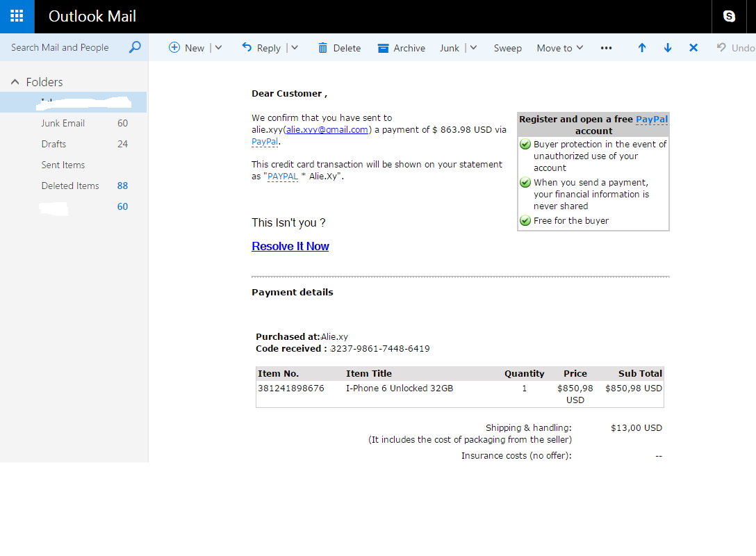756x556 pixels.
Task: Click the PayPal link after 'USD via'
Action: (x=265, y=142)
